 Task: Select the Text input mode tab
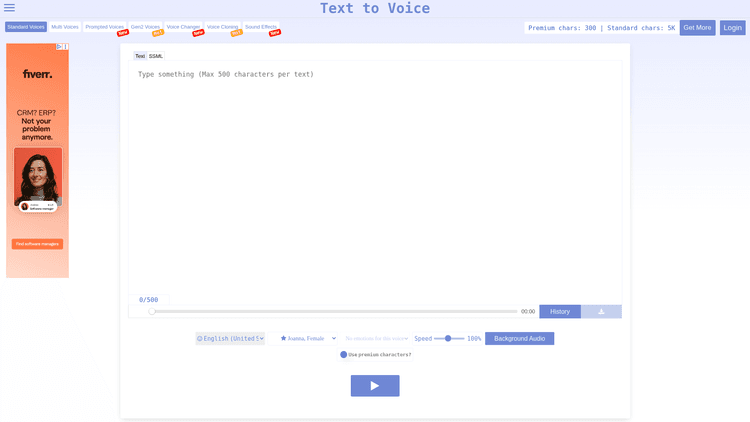(140, 56)
